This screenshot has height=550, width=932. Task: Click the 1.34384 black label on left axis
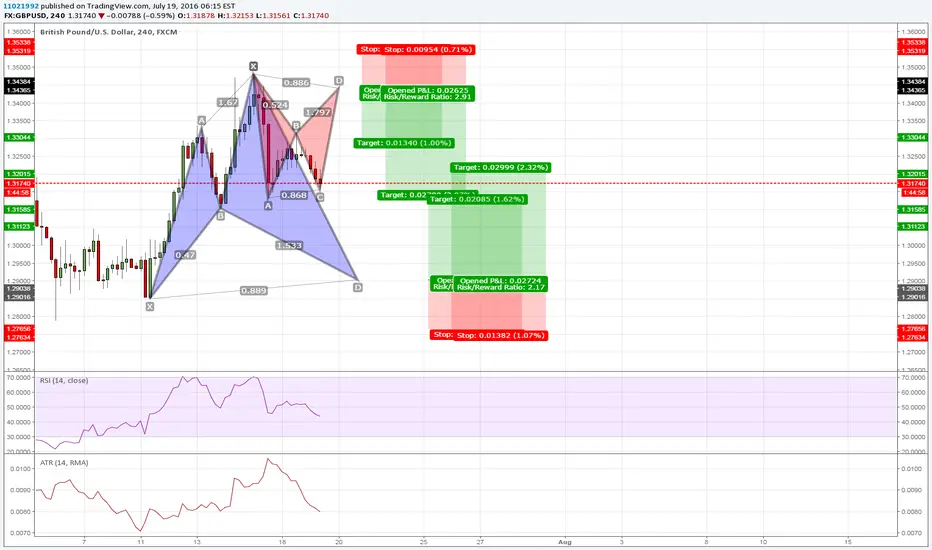tap(18, 81)
